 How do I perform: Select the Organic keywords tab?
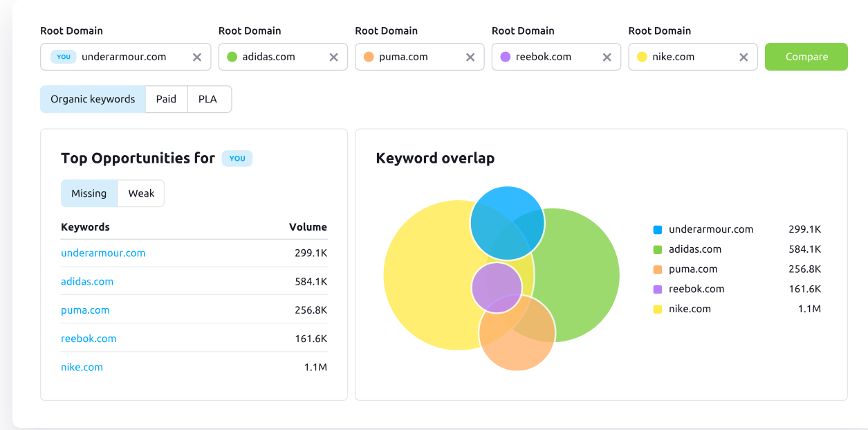coord(93,99)
